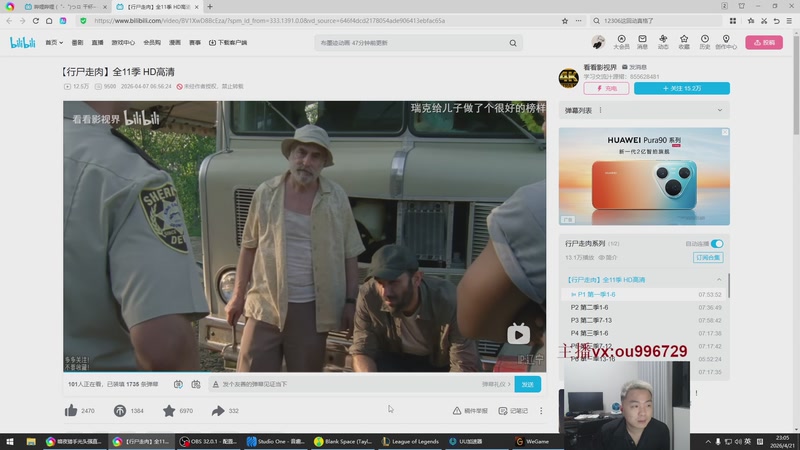Open the 消息 messages icon
The width and height of the screenshot is (800, 450).
point(642,42)
